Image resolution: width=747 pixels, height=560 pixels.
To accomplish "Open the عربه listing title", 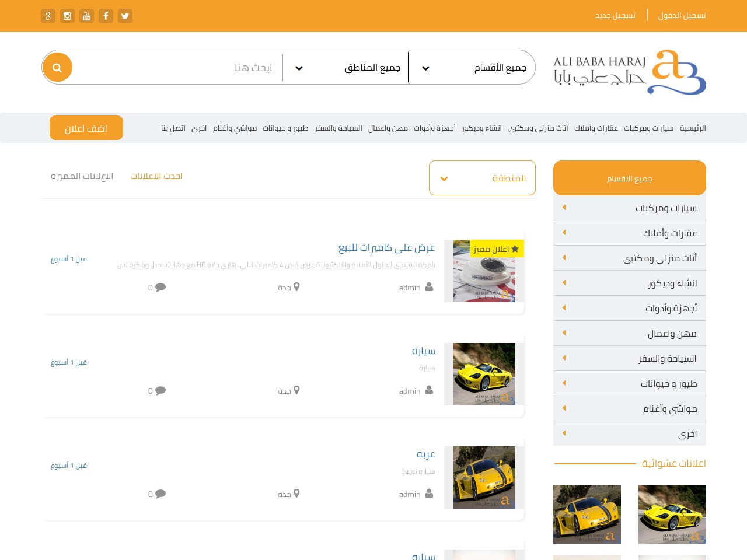I will click(426, 454).
